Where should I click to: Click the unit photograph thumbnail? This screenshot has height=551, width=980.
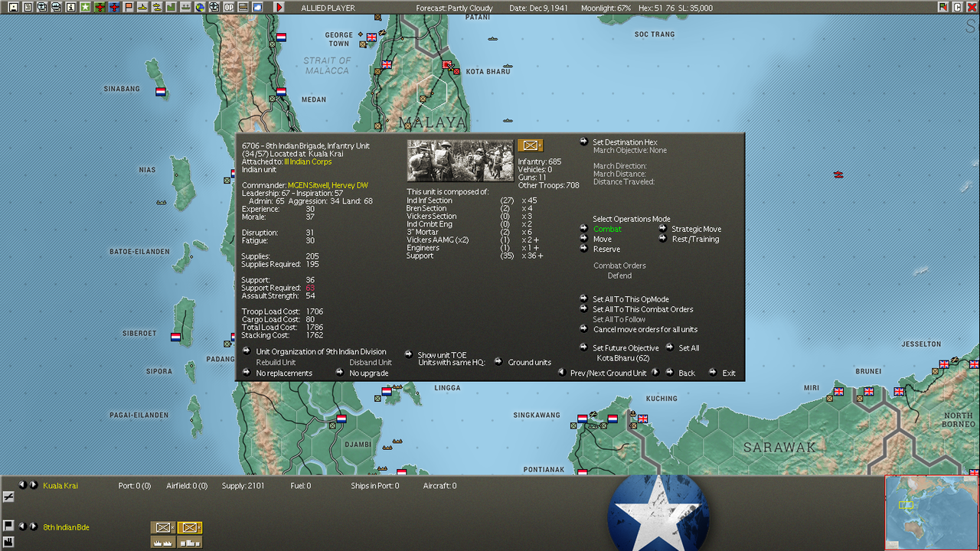(460, 160)
